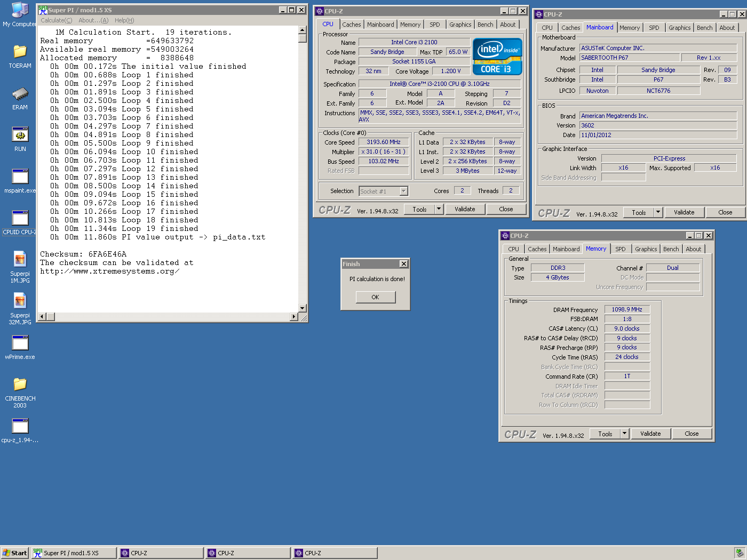Viewport: 747px width, 560px height.
Task: Click the Checksum 6FA6E46A line
Action: coord(83,254)
